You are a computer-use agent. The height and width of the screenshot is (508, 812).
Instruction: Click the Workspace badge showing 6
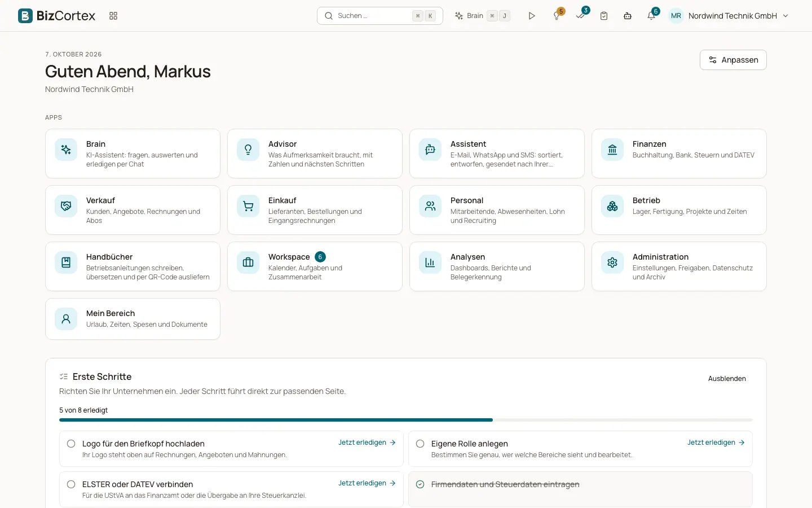pyautogui.click(x=320, y=257)
